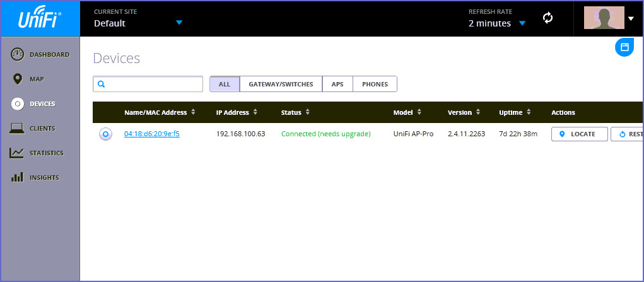Expand the Current Site dropdown arrow
The width and height of the screenshot is (644, 282).
(179, 23)
